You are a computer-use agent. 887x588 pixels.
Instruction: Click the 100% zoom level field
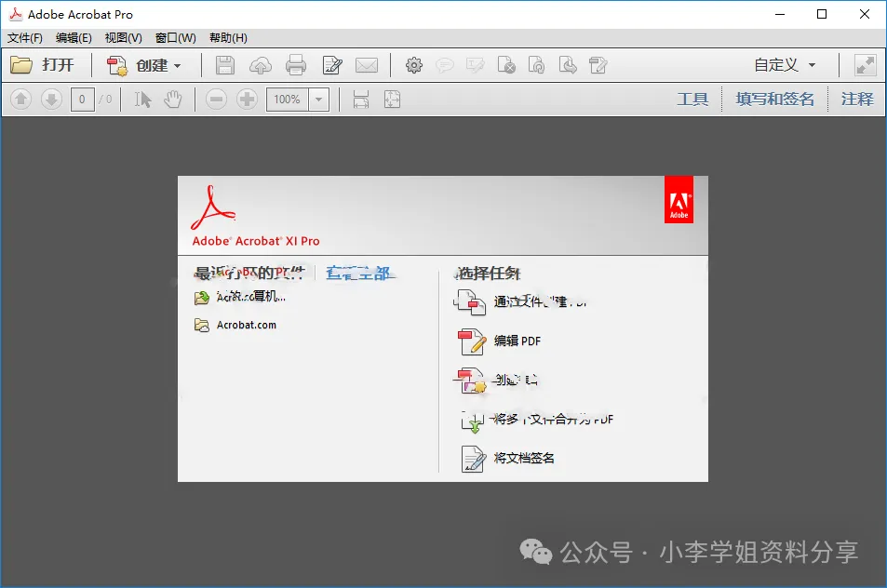pos(288,100)
